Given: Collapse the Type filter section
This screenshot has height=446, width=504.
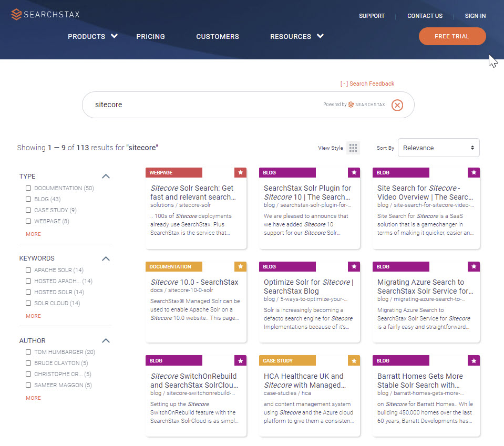Looking at the screenshot, I should click(x=106, y=177).
